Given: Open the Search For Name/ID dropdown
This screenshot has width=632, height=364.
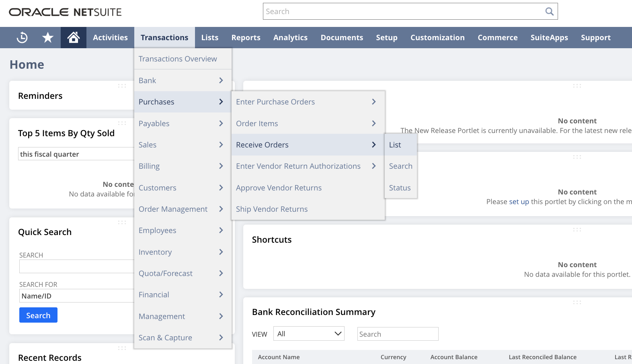Looking at the screenshot, I should point(76,296).
